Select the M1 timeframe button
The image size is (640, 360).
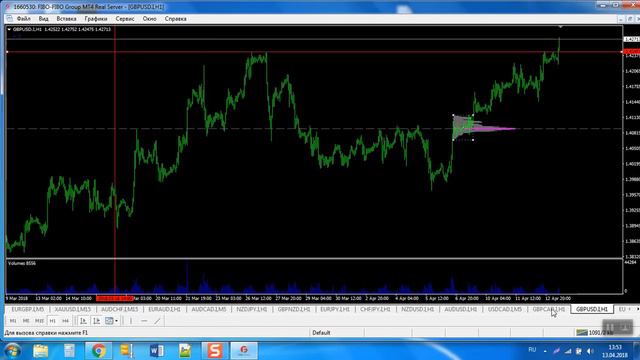coord(13,321)
